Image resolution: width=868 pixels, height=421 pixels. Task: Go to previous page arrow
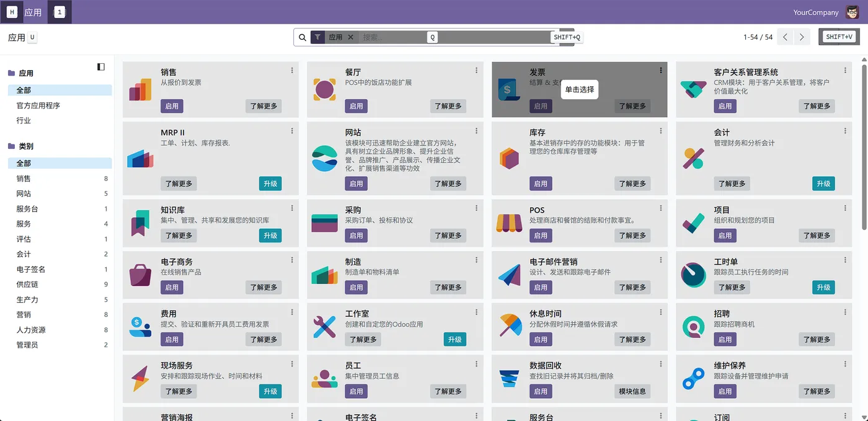coord(786,37)
